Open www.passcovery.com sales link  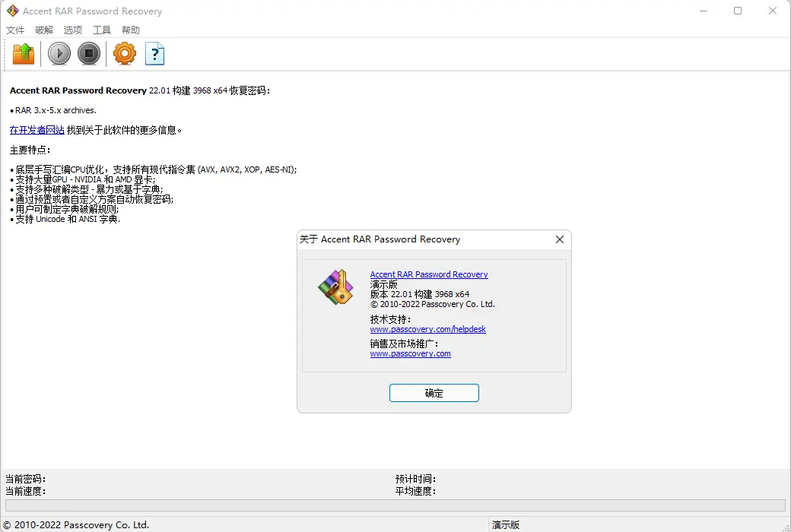coord(410,353)
